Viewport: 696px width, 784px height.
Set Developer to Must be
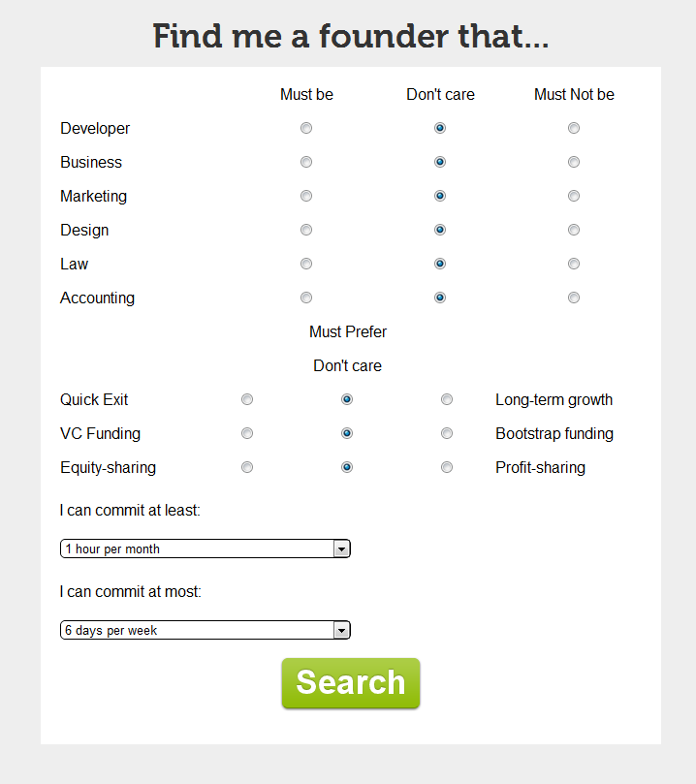point(306,128)
